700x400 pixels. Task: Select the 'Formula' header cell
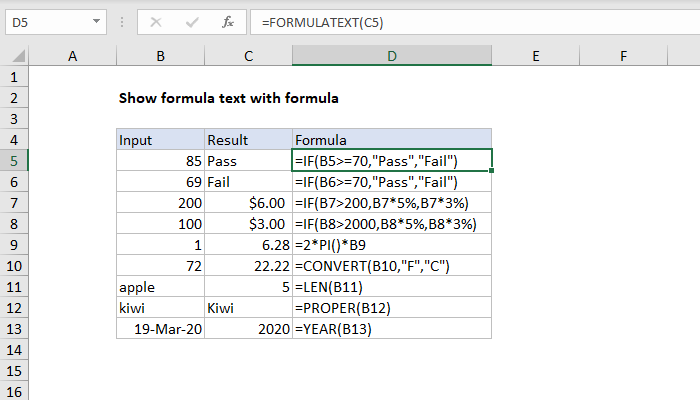coord(392,140)
